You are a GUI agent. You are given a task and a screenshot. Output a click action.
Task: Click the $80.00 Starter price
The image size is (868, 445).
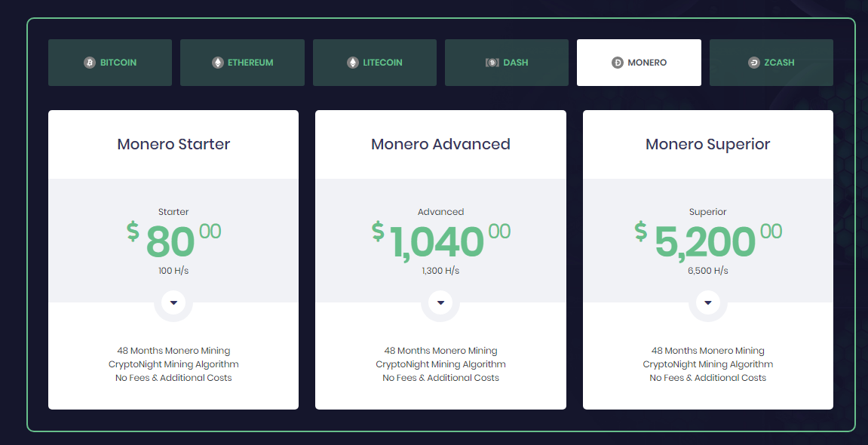[x=173, y=241]
